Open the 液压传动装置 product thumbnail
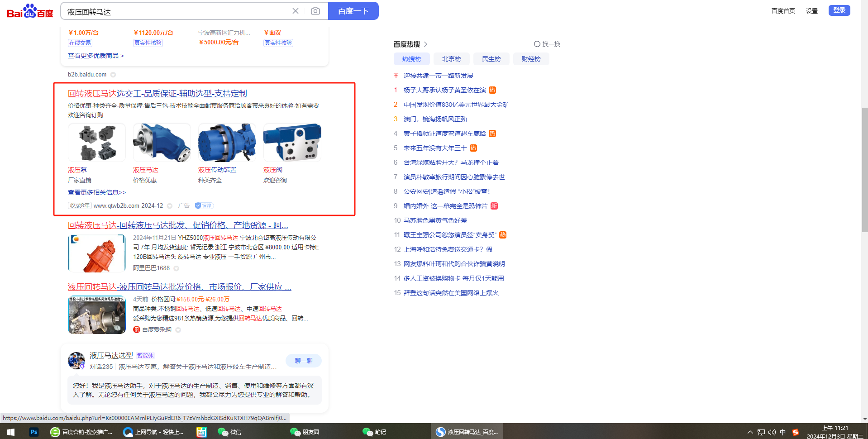868x439 pixels. [227, 143]
